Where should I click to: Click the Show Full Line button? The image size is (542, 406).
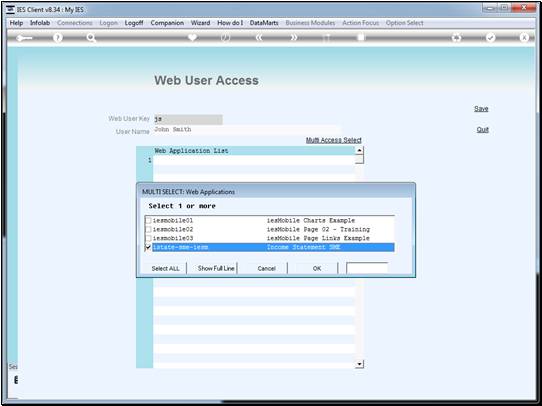click(216, 268)
